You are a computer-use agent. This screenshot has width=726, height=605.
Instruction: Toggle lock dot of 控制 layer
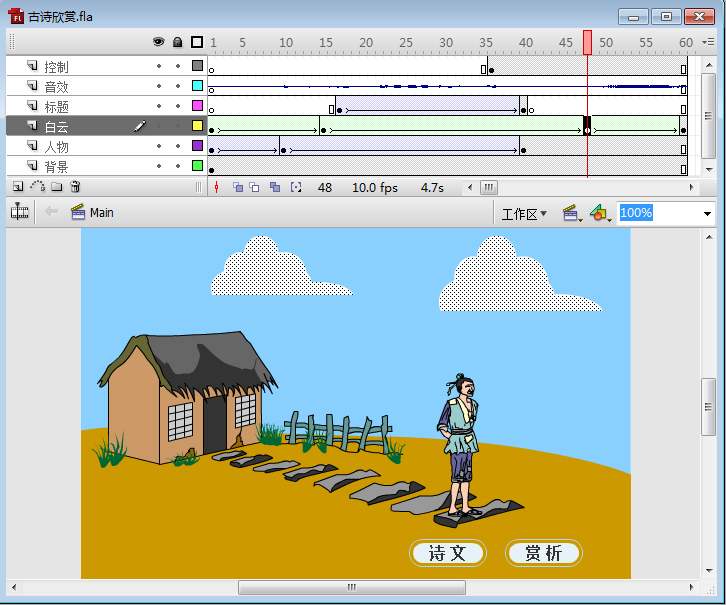[178, 66]
